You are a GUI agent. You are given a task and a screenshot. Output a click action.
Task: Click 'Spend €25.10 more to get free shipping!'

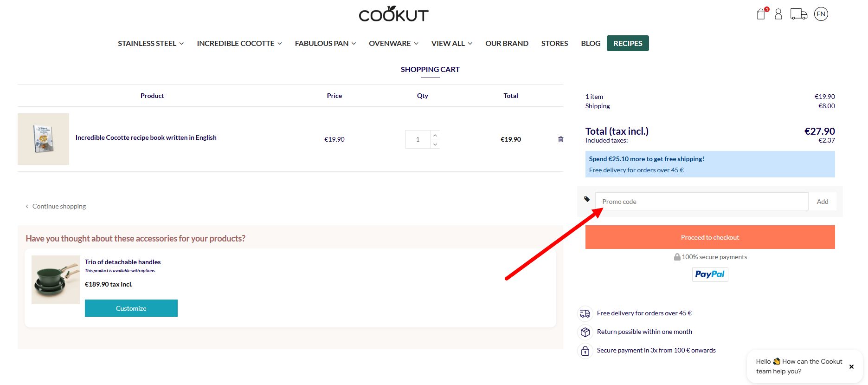pos(646,159)
